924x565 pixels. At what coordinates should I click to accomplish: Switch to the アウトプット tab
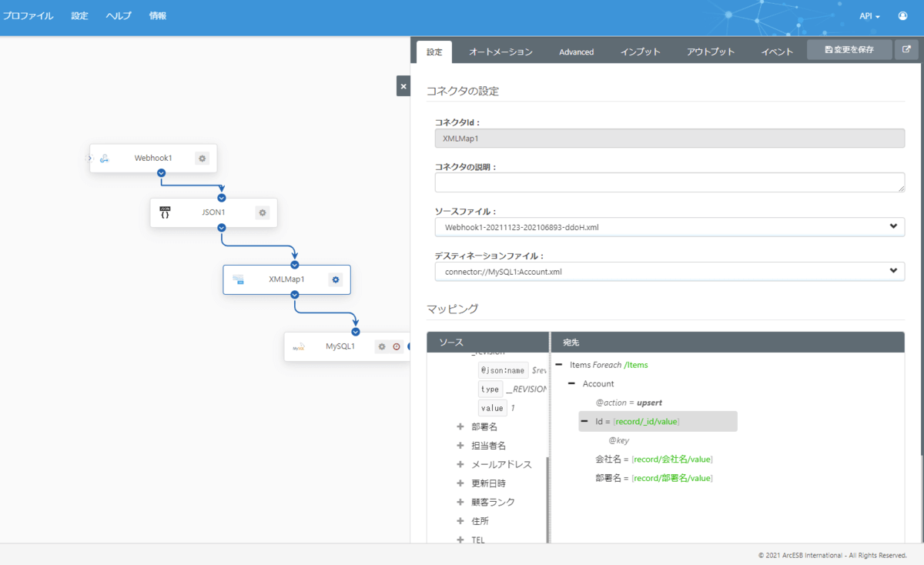(x=711, y=52)
